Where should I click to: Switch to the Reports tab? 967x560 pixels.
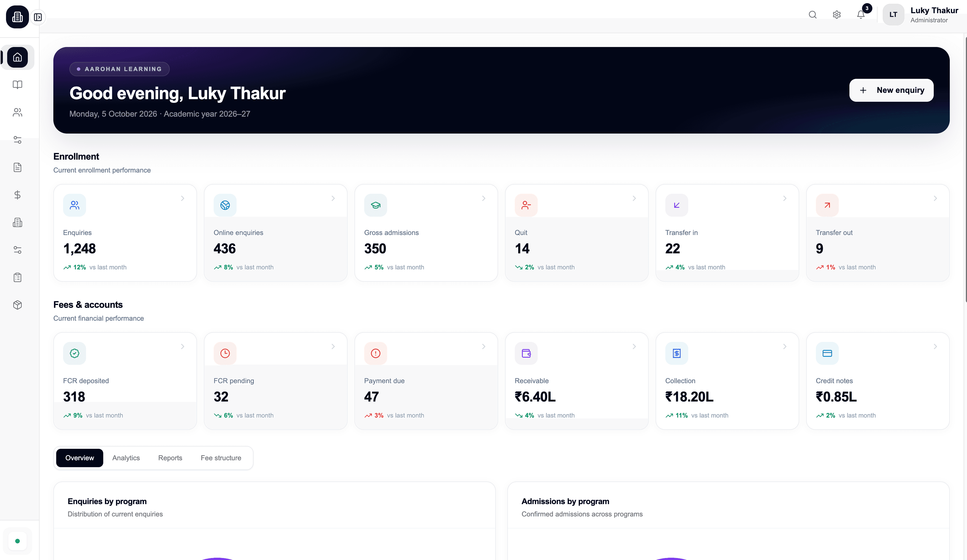pyautogui.click(x=170, y=458)
